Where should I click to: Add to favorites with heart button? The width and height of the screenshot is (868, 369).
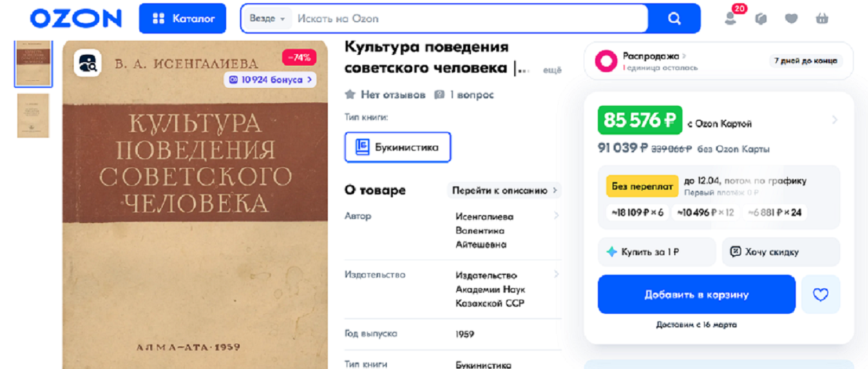pos(821,294)
